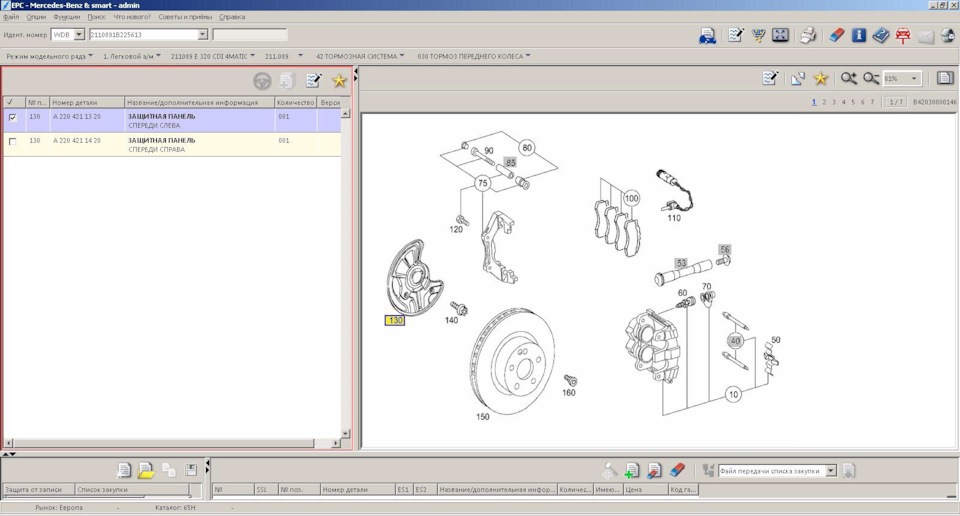Go to diagram page 7 link
The image size is (960, 516).
click(x=872, y=102)
